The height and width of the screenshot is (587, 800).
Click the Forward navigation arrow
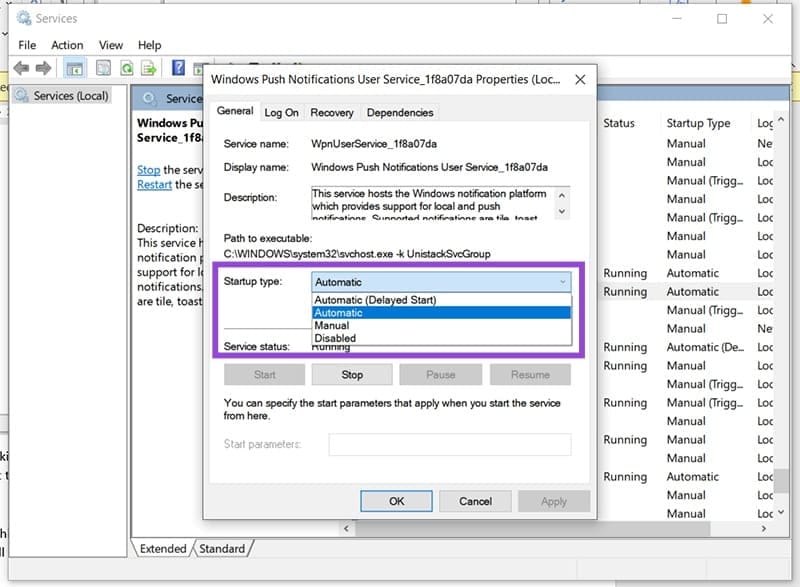click(43, 68)
